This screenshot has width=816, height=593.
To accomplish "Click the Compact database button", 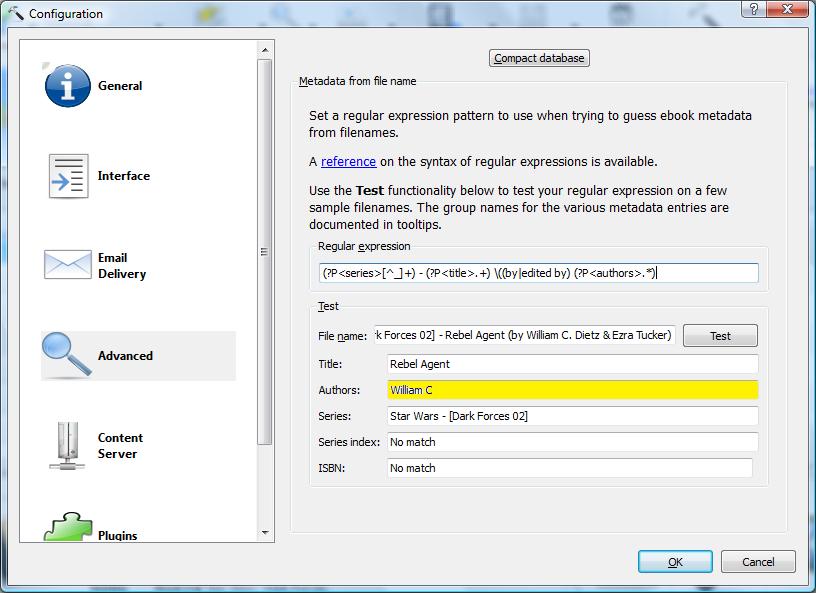I will (539, 58).
